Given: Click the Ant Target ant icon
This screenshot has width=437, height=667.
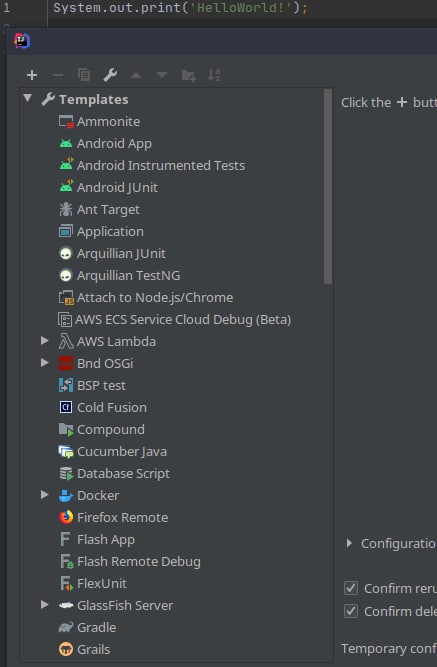Looking at the screenshot, I should (66, 209).
